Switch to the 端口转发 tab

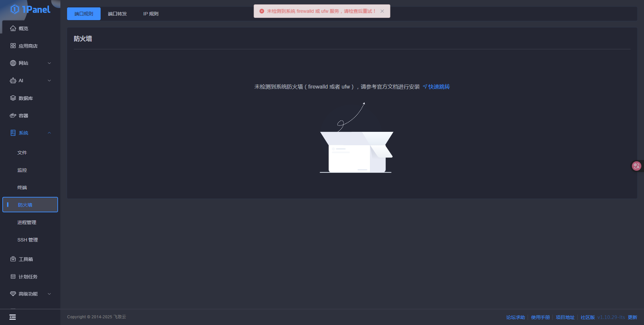click(117, 14)
